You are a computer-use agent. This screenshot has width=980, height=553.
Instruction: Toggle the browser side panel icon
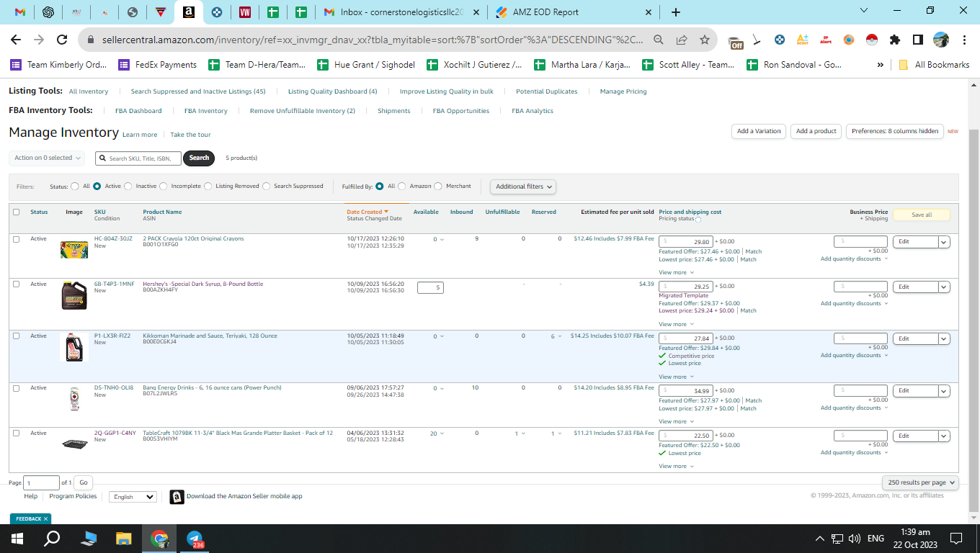[918, 40]
